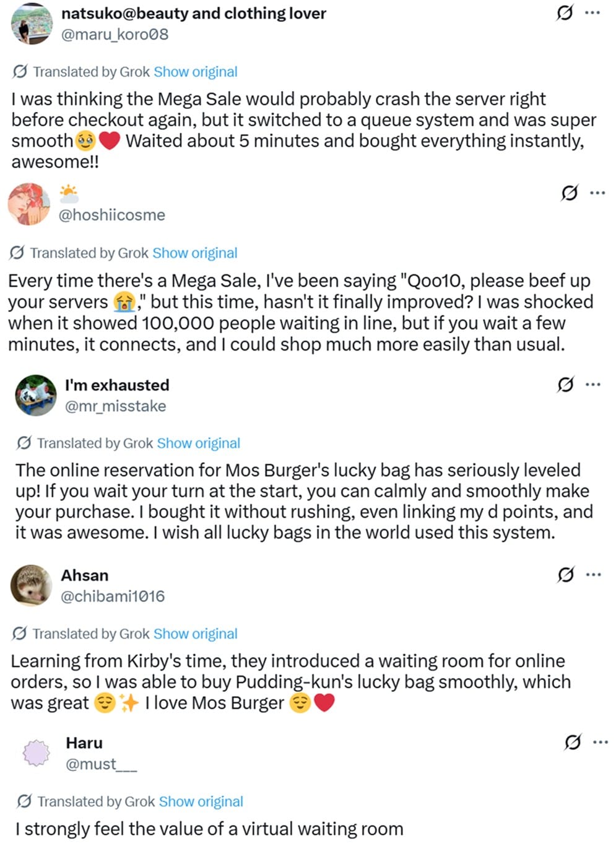
Task: Open more options on natsuko's post
Action: pos(592,12)
